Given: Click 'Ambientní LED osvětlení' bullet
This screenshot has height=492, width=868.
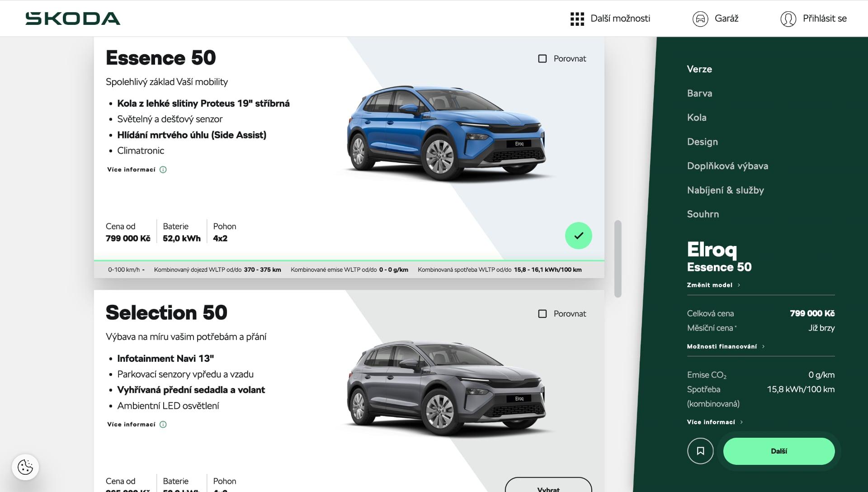Looking at the screenshot, I should pyautogui.click(x=168, y=406).
